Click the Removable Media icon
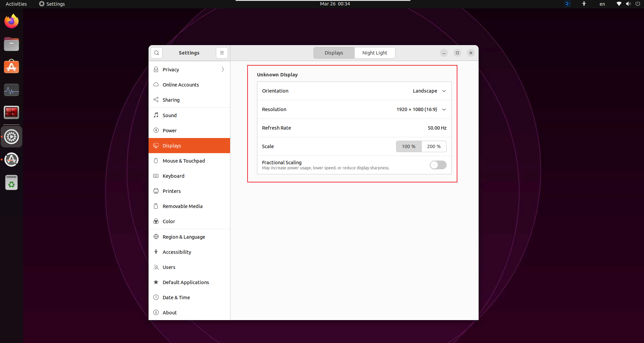 click(156, 206)
